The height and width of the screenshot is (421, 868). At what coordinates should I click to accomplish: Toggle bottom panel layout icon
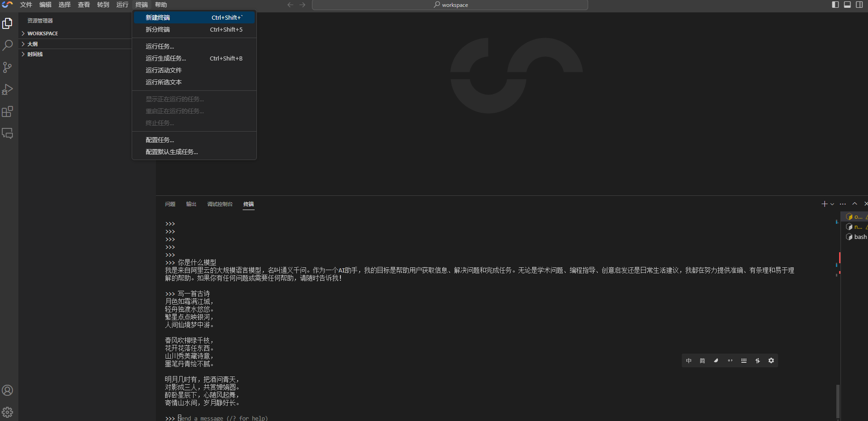point(847,5)
